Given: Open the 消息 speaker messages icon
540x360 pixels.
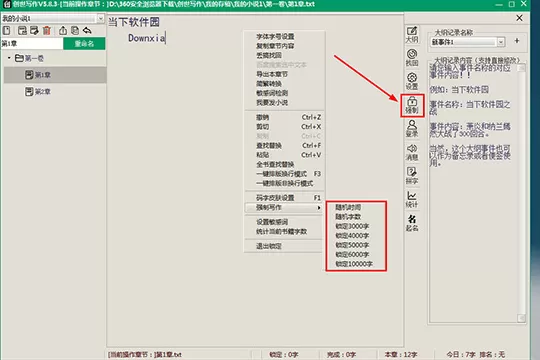Looking at the screenshot, I should pyautogui.click(x=412, y=152).
